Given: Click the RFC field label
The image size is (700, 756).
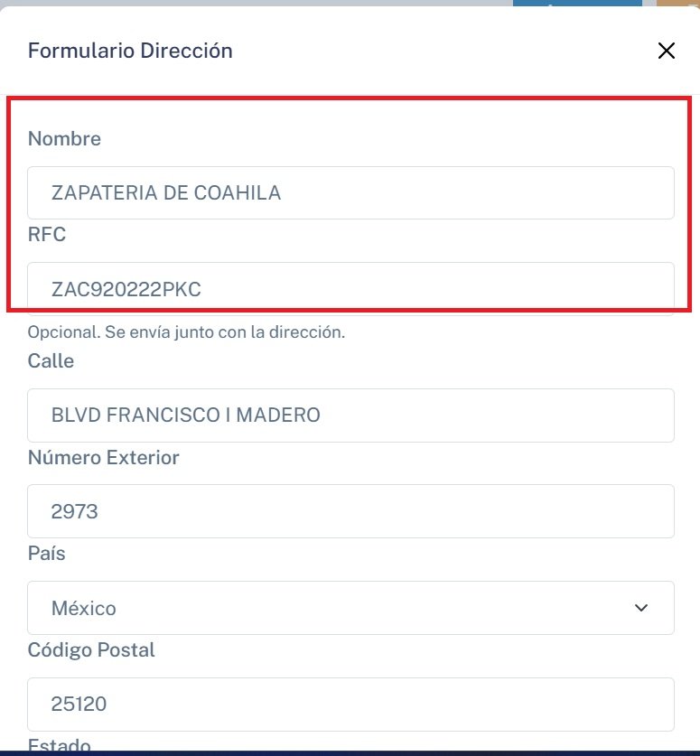Looking at the screenshot, I should tap(47, 235).
